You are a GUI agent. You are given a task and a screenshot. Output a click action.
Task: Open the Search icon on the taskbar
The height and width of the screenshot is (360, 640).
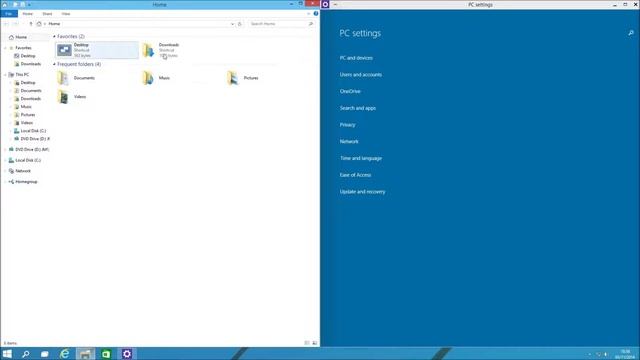(25, 354)
